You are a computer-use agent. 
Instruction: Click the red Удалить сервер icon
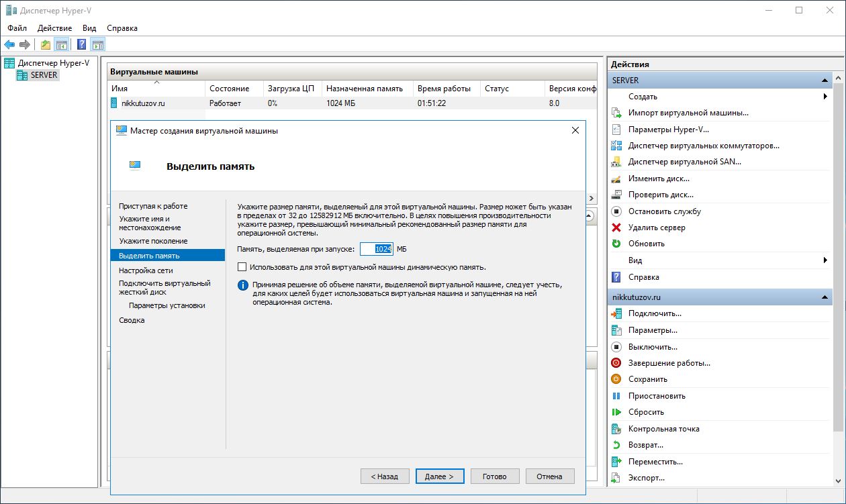tap(616, 228)
